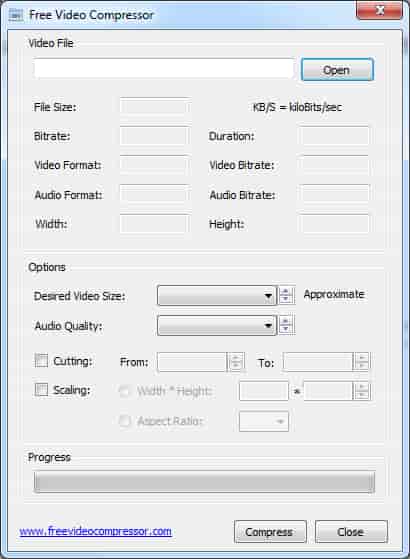Increase Audio Quality with up spinner arrow
Image resolution: width=410 pixels, height=559 pixels.
[x=285, y=321]
